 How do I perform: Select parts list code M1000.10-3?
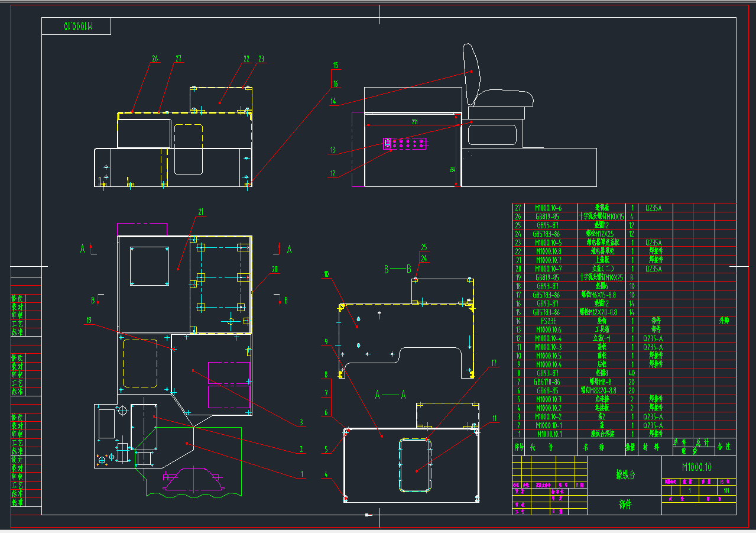coord(548,347)
